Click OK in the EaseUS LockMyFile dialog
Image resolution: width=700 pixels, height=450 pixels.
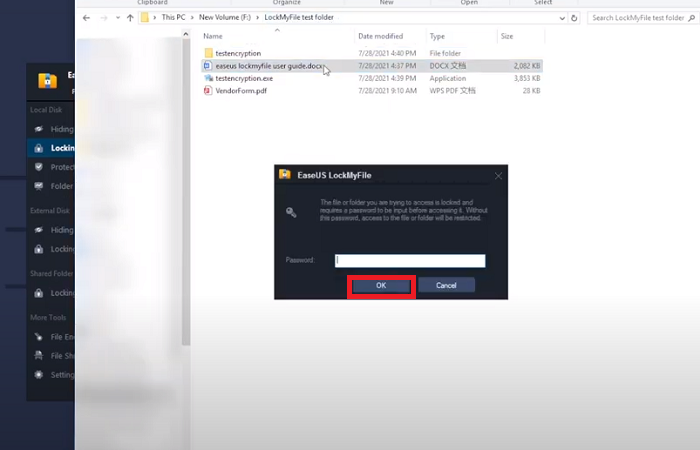click(x=381, y=286)
